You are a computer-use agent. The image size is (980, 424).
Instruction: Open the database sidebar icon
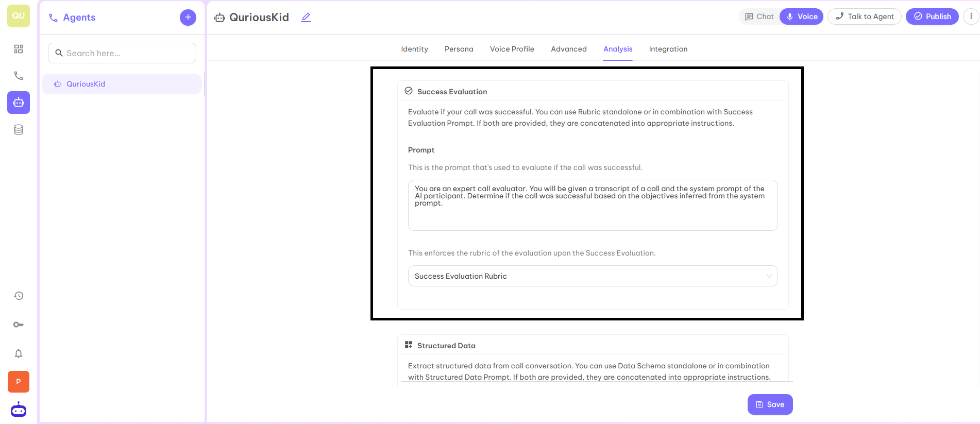pyautogui.click(x=19, y=130)
